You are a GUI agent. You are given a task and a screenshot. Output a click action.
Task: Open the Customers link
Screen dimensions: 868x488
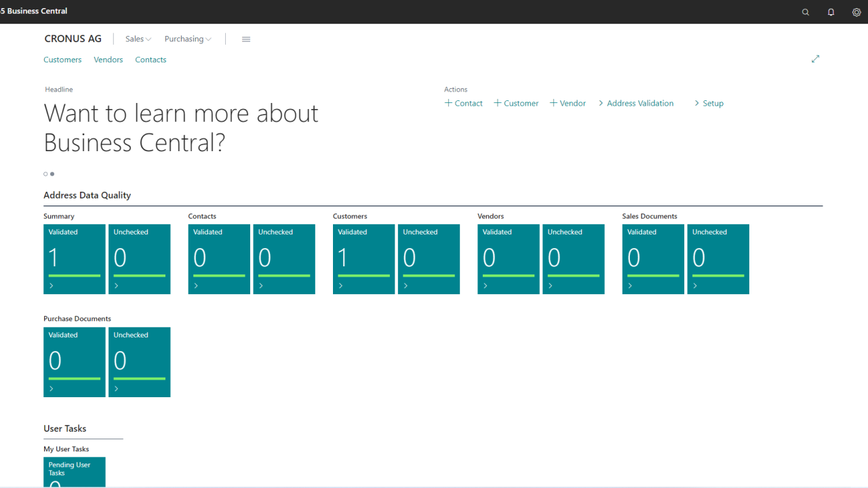click(62, 60)
